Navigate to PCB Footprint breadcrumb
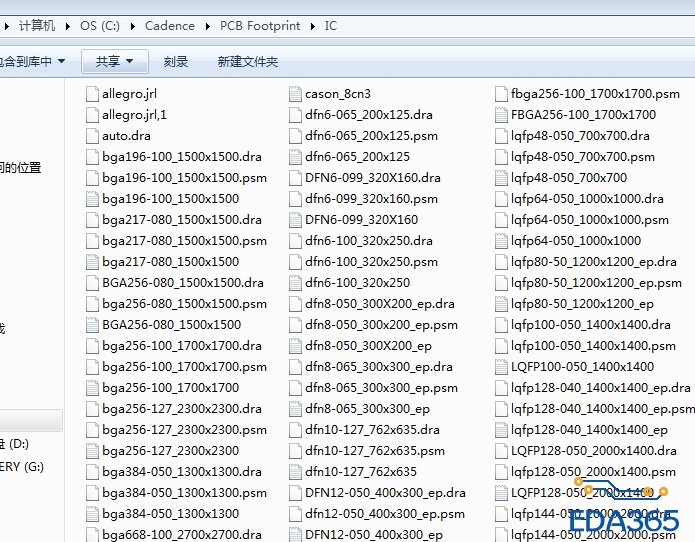This screenshot has height=542, width=695. tap(260, 26)
